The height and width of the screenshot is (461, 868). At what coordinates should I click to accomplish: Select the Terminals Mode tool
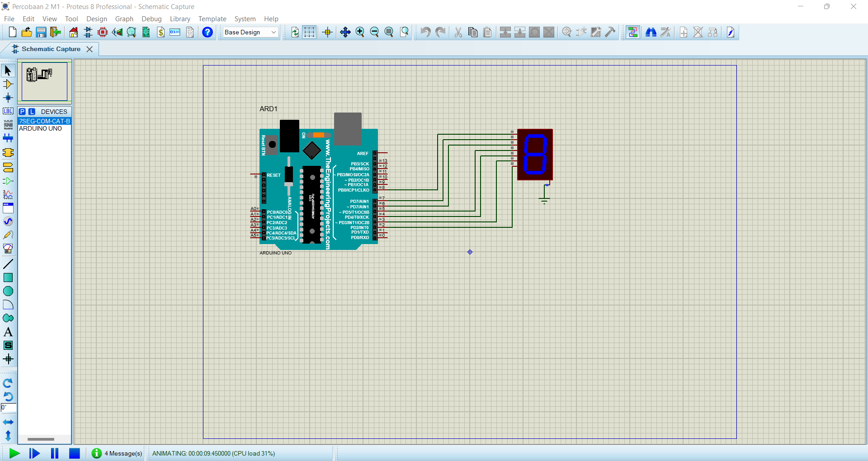(x=8, y=168)
